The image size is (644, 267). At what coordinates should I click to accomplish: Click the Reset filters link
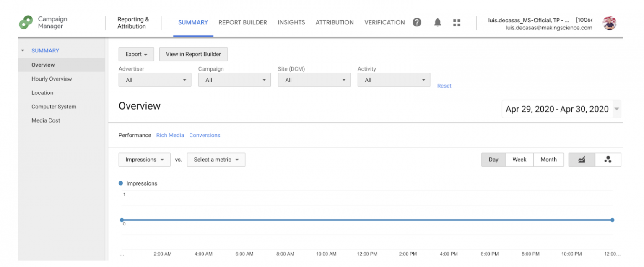[444, 86]
